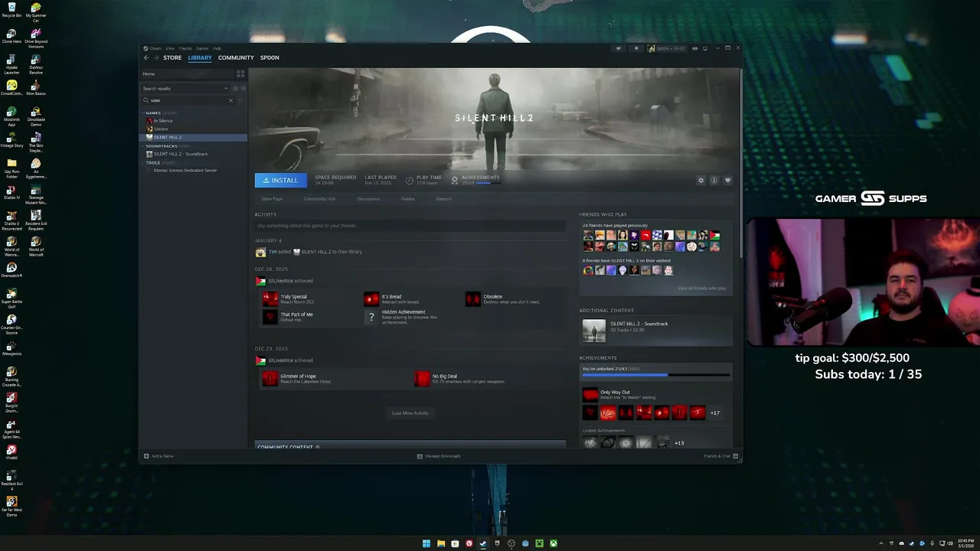980x551 pixels.
Task: Click the library search field
Action: 188,100
